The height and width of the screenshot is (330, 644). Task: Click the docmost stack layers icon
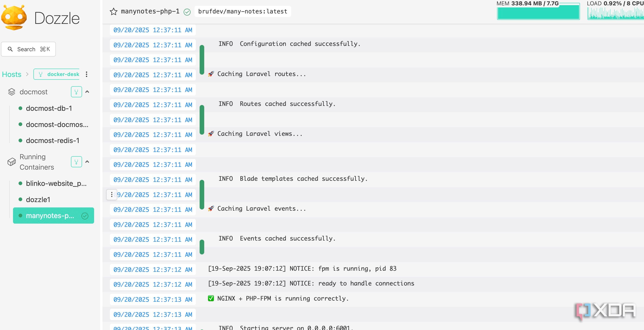pos(12,92)
